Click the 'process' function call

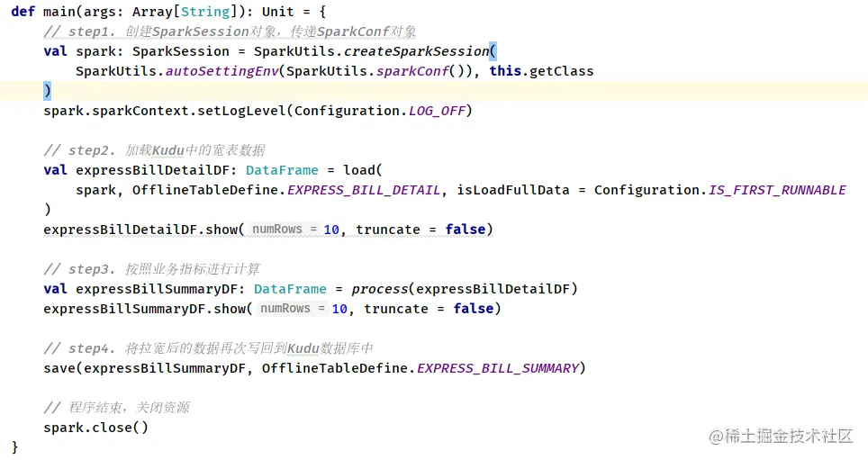380,289
